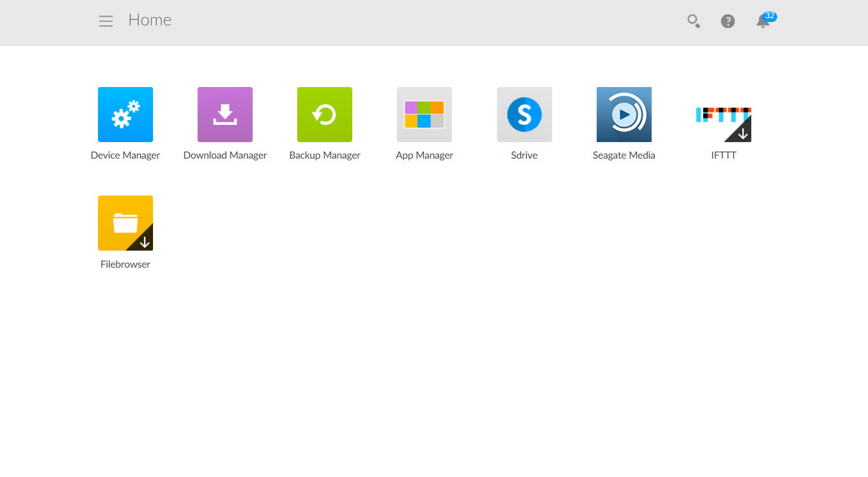
Task: Open the hamburger navigation menu
Action: tap(106, 21)
